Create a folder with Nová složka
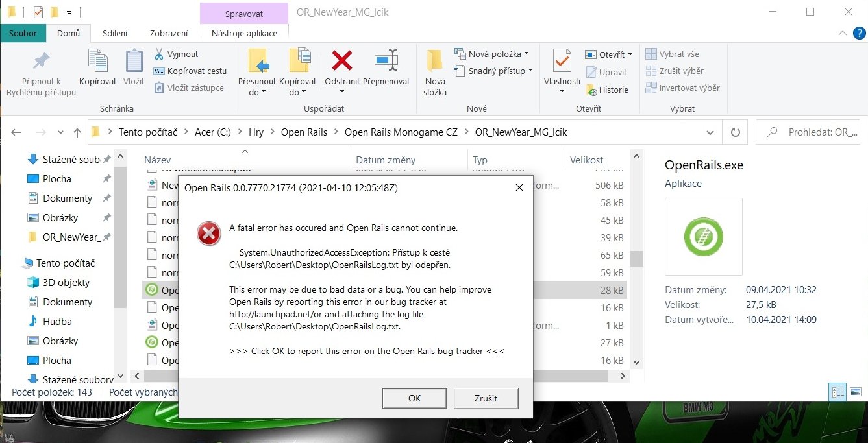 [435, 73]
